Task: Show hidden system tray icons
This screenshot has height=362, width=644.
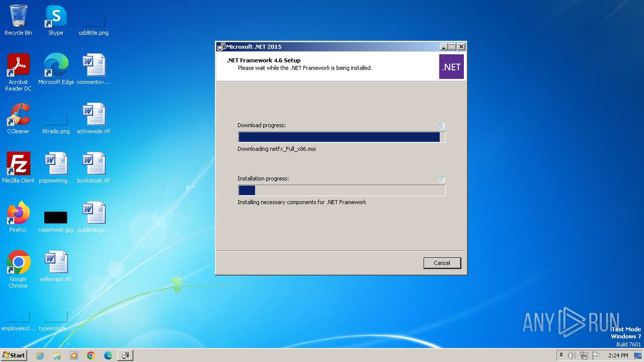Action: [x=561, y=355]
